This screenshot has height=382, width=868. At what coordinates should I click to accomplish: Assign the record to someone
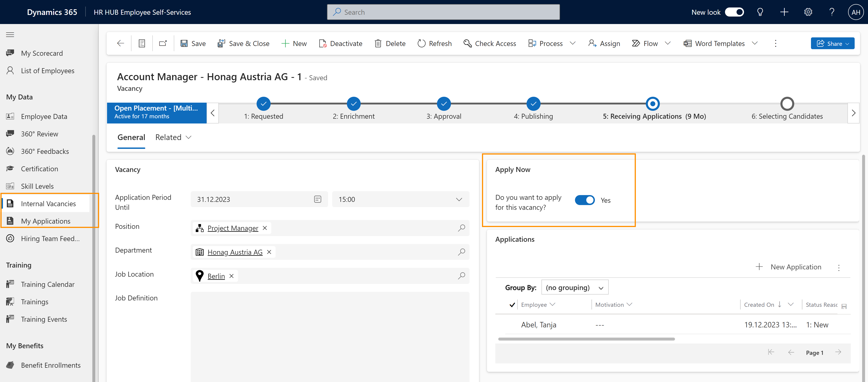click(x=604, y=43)
